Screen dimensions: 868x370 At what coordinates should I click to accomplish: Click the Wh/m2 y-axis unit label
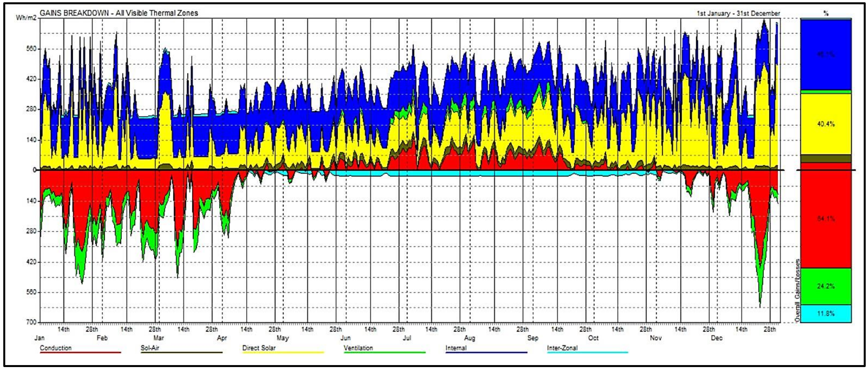point(26,17)
